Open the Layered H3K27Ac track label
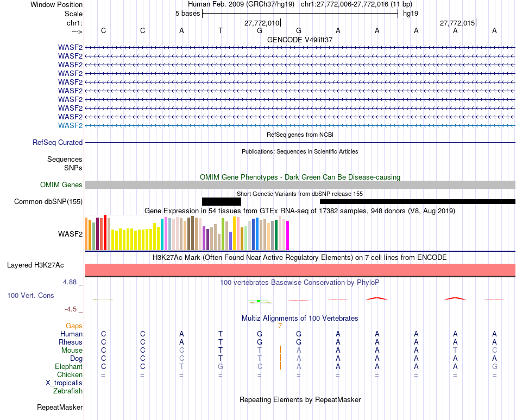The height and width of the screenshot is (420, 516). tap(35, 265)
